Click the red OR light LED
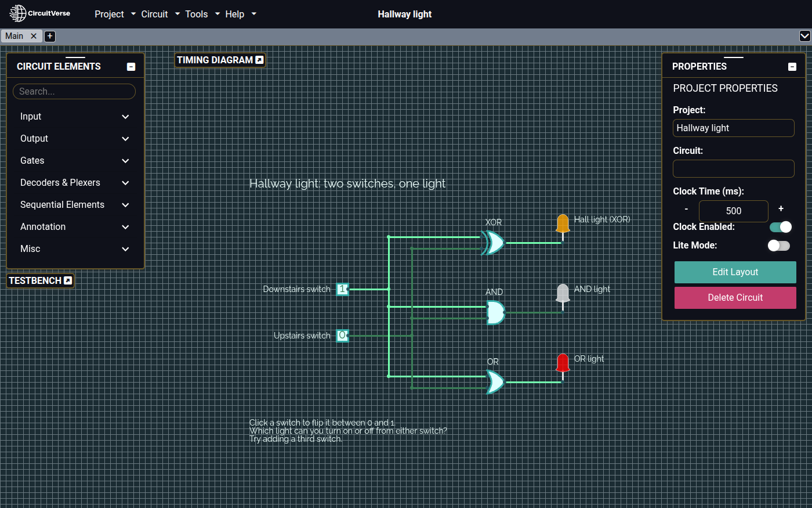 click(563, 363)
